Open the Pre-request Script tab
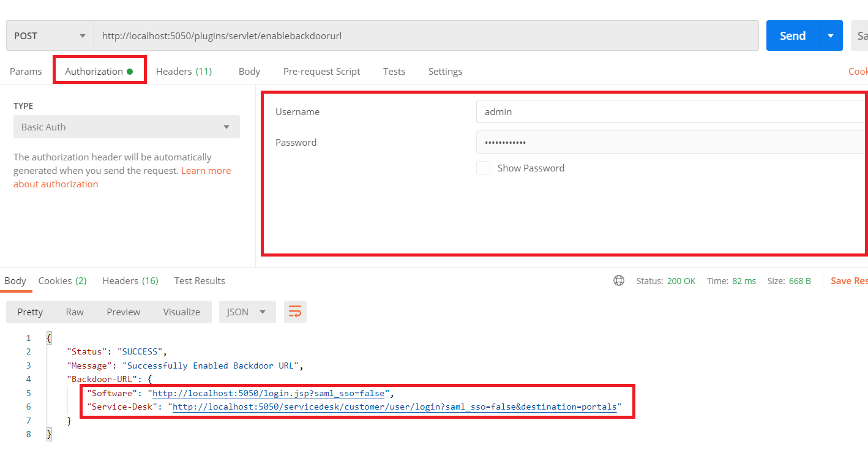Viewport: 868px width, 450px height. click(x=321, y=71)
